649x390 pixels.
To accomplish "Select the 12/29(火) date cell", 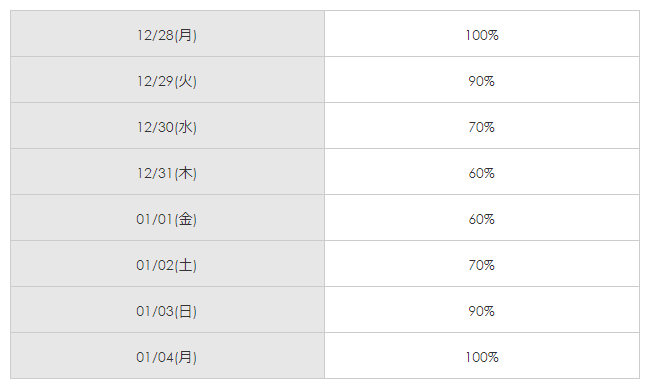I will coord(167,80).
